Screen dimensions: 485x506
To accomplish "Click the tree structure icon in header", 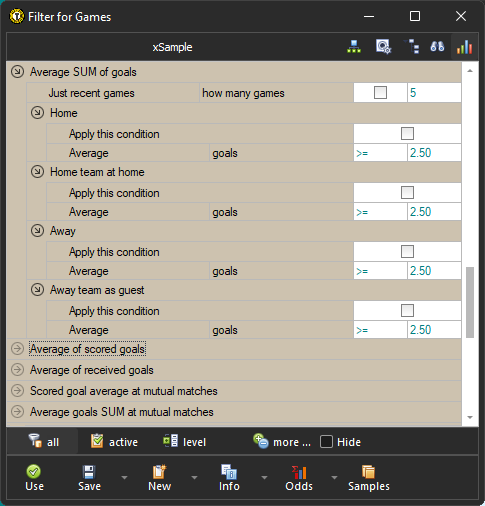I will pos(412,47).
